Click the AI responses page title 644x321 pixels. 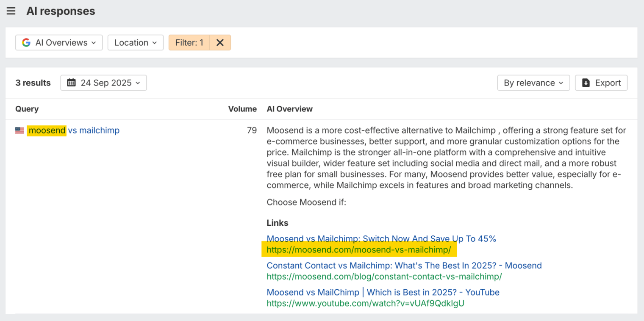(x=61, y=11)
